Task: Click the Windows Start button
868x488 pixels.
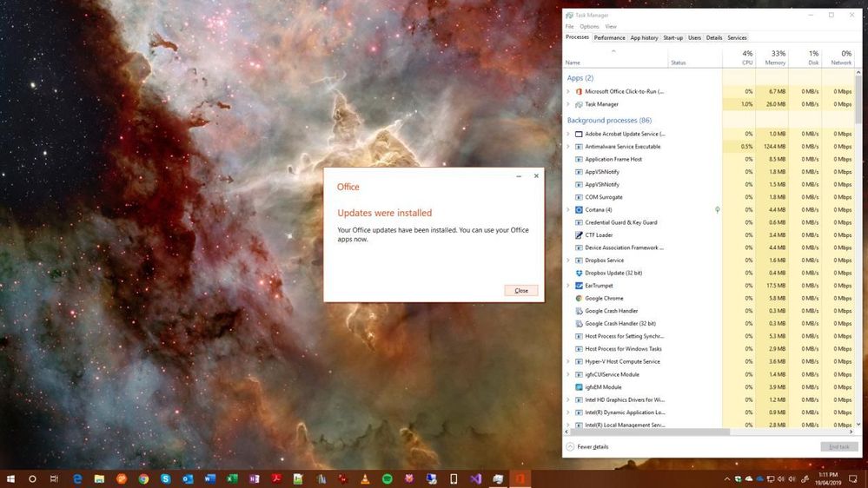Action: pos(10,478)
